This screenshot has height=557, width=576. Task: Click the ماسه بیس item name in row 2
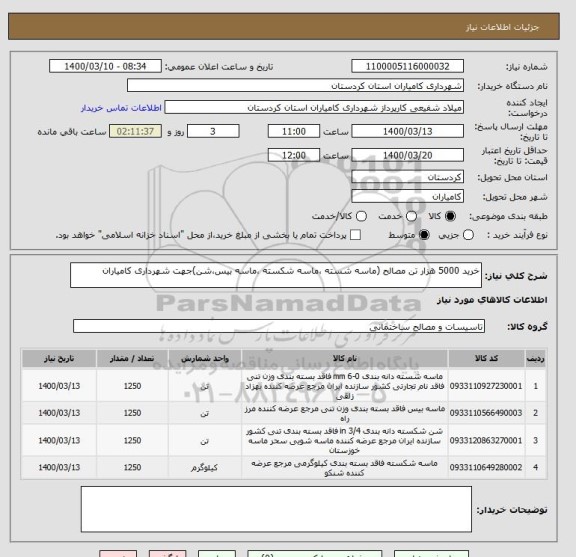(x=345, y=413)
